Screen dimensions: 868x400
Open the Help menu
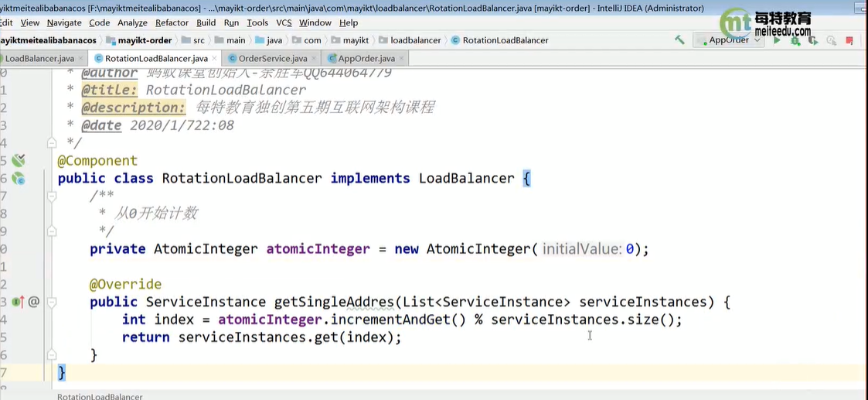tap(349, 22)
